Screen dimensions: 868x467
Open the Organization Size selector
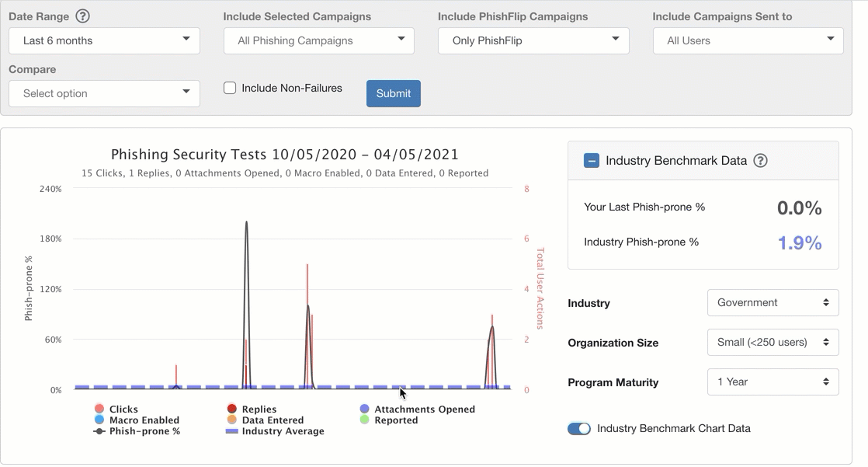[773, 342]
